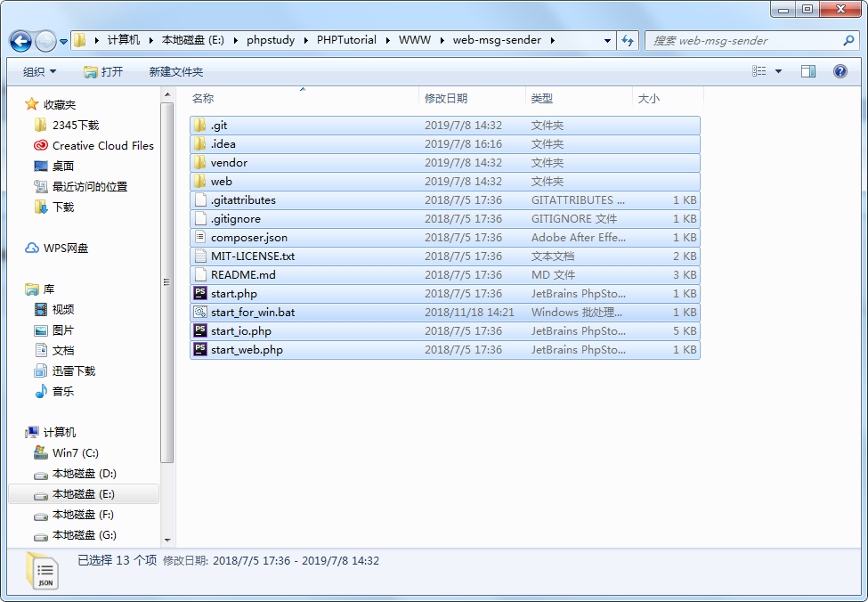Select the .idea folder icon

click(x=199, y=144)
